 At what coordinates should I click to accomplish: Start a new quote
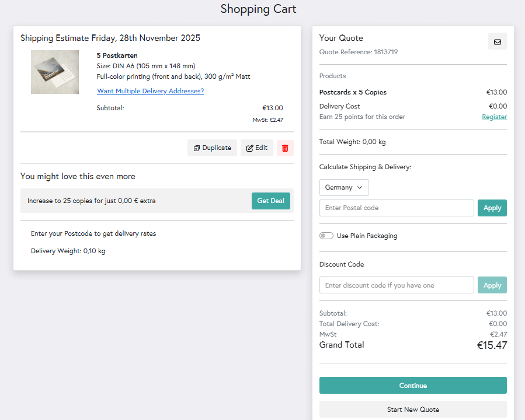412,409
